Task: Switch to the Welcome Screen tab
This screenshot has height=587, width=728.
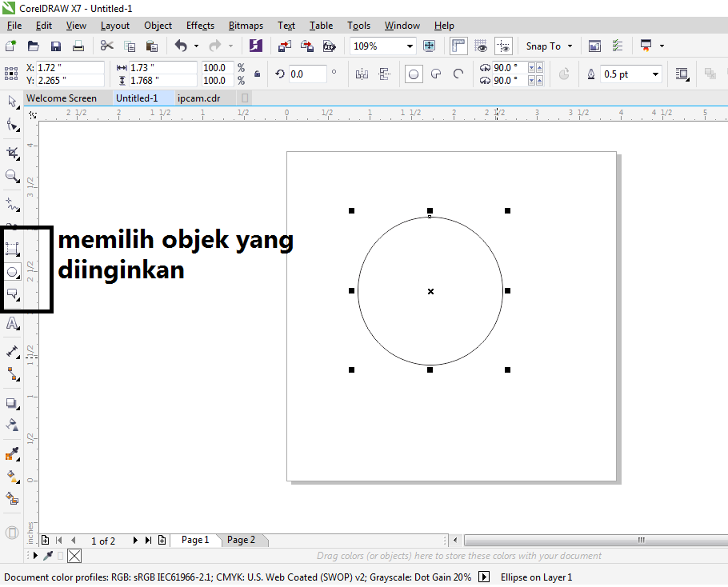Action: coord(62,98)
